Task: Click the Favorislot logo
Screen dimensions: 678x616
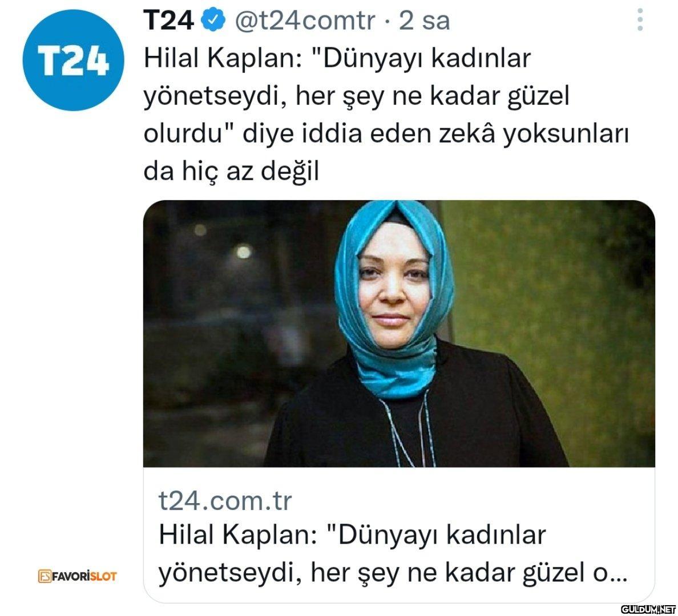Action: (x=78, y=576)
